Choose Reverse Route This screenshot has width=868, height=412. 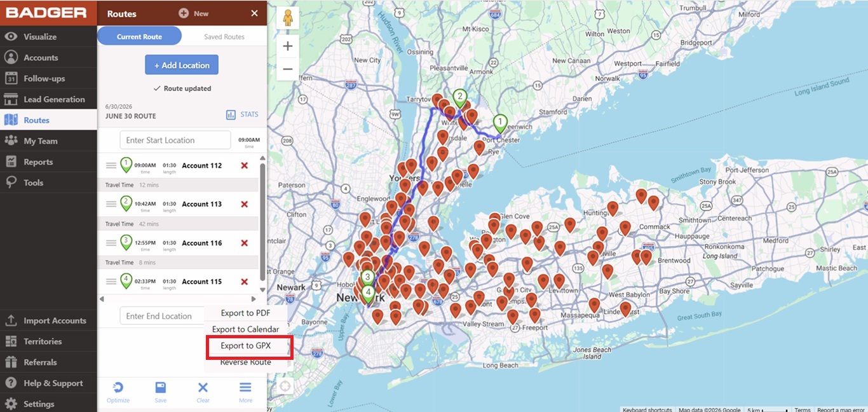pos(246,362)
